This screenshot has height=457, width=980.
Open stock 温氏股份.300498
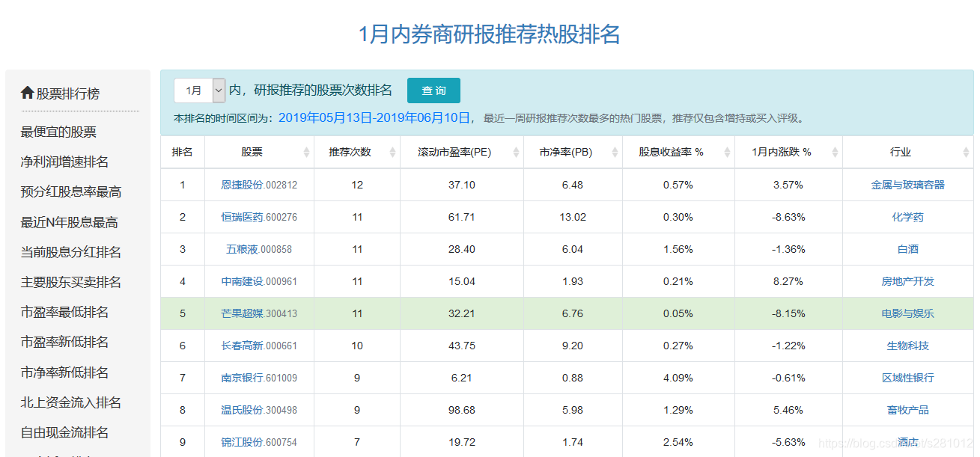[x=259, y=410]
